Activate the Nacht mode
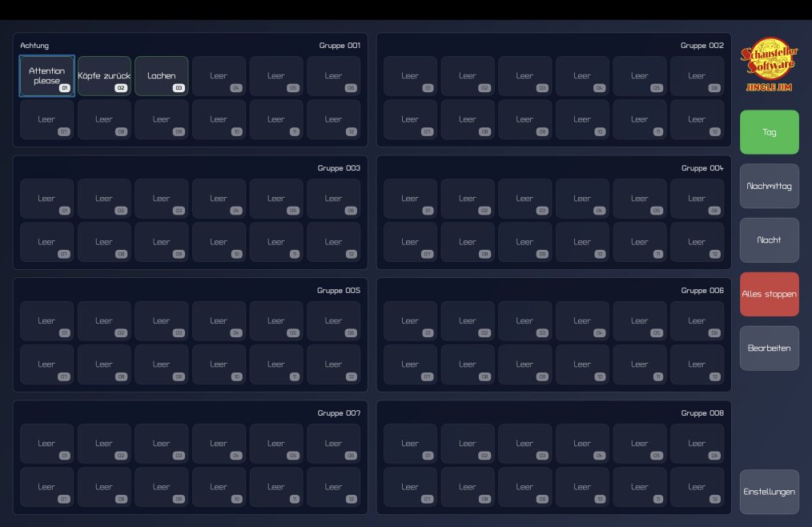812x527 pixels. [x=769, y=240]
